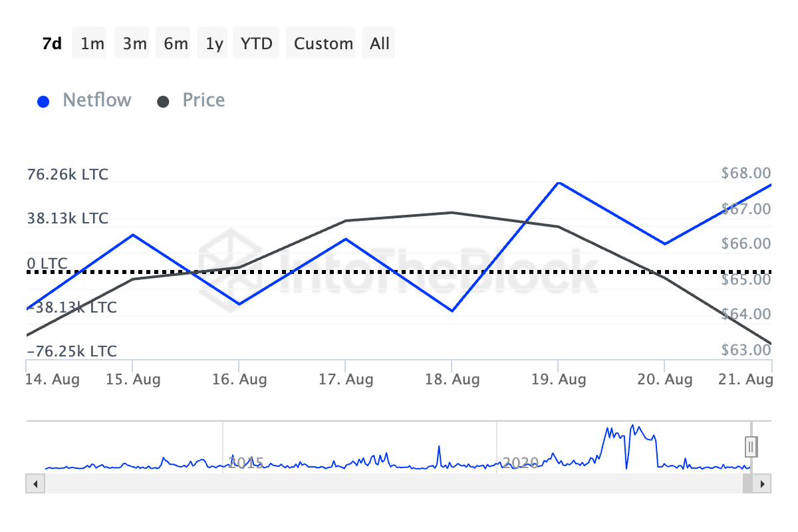Open the Custom date range picker
798x532 pixels.
pos(323,44)
